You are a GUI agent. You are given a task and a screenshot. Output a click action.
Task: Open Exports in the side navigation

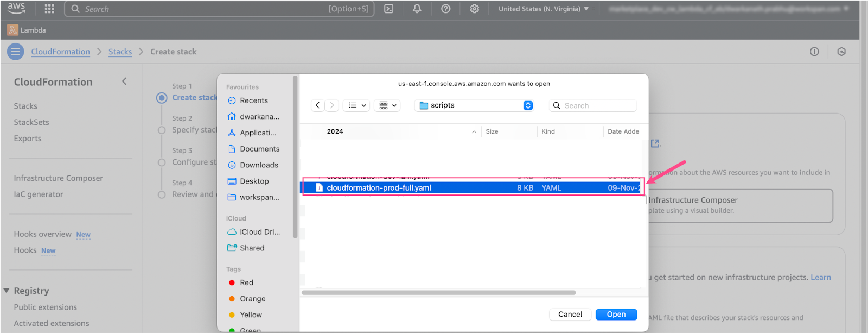click(28, 139)
